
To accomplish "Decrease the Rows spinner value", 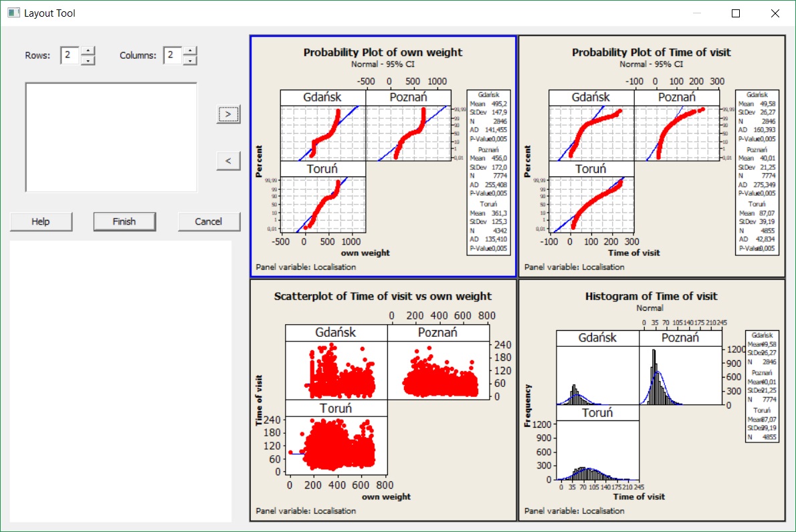I will point(88,60).
